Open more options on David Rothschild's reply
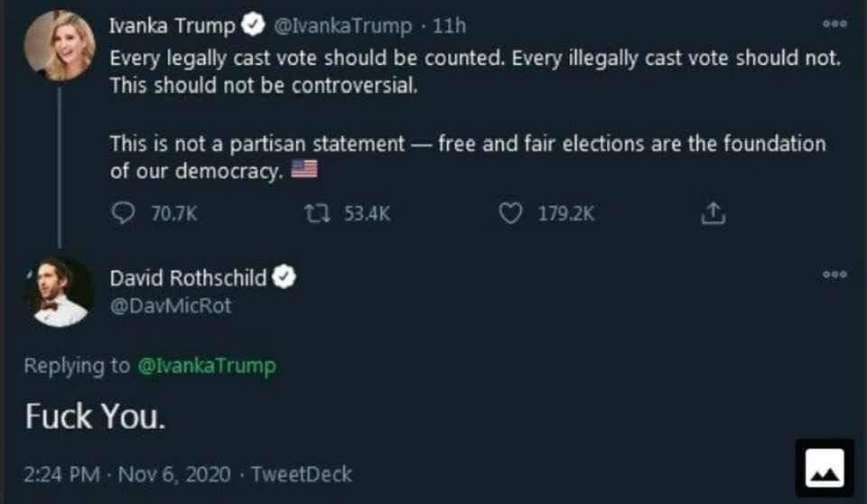 [x=834, y=274]
